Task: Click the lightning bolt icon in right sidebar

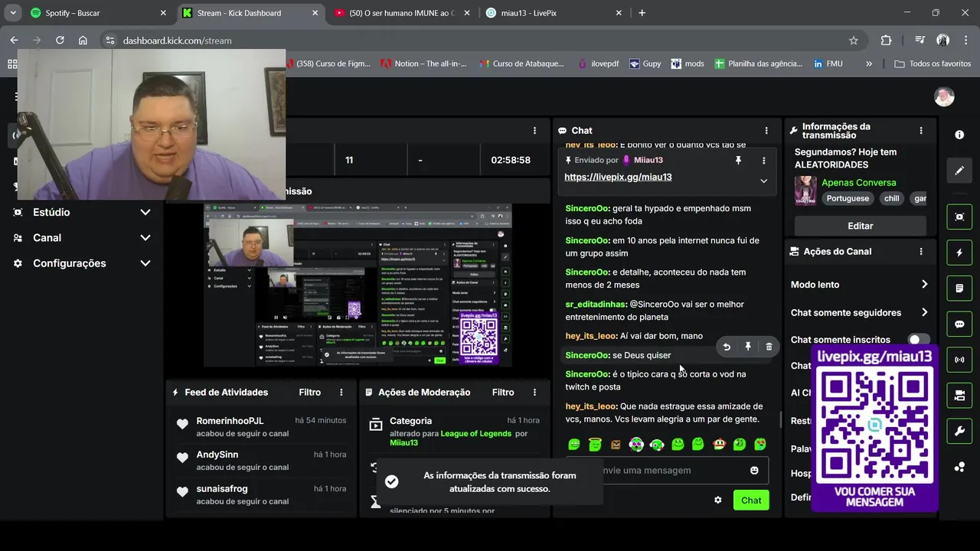Action: [959, 253]
